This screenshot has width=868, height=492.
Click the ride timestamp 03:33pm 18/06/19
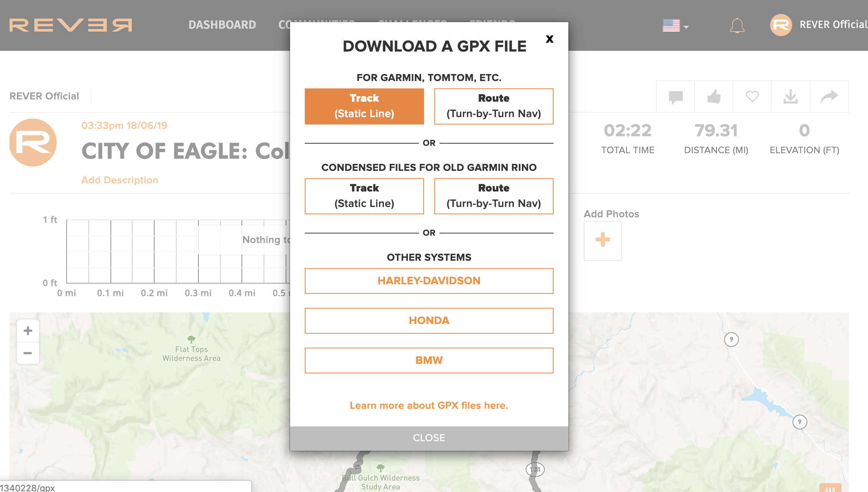124,126
